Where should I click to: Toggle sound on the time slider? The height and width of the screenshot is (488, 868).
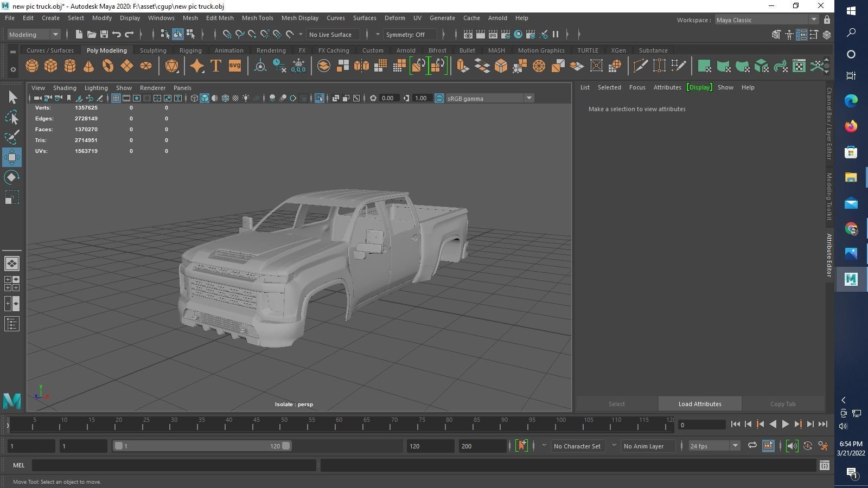[x=792, y=446]
